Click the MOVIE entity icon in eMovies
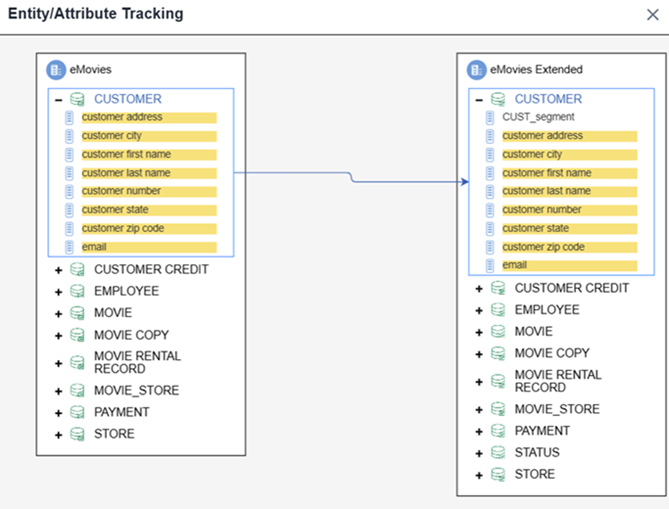Screen dimensions: 669x509 click(x=77, y=313)
